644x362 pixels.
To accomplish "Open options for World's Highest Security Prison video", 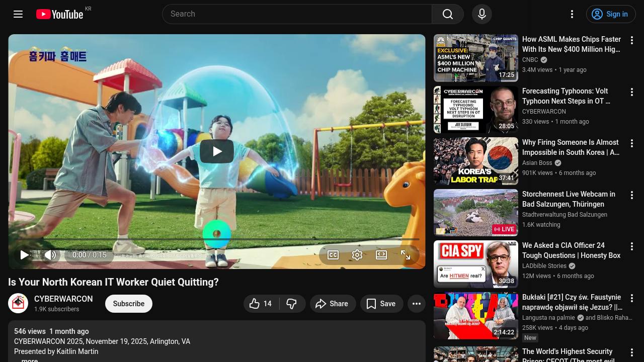I will [x=632, y=352].
